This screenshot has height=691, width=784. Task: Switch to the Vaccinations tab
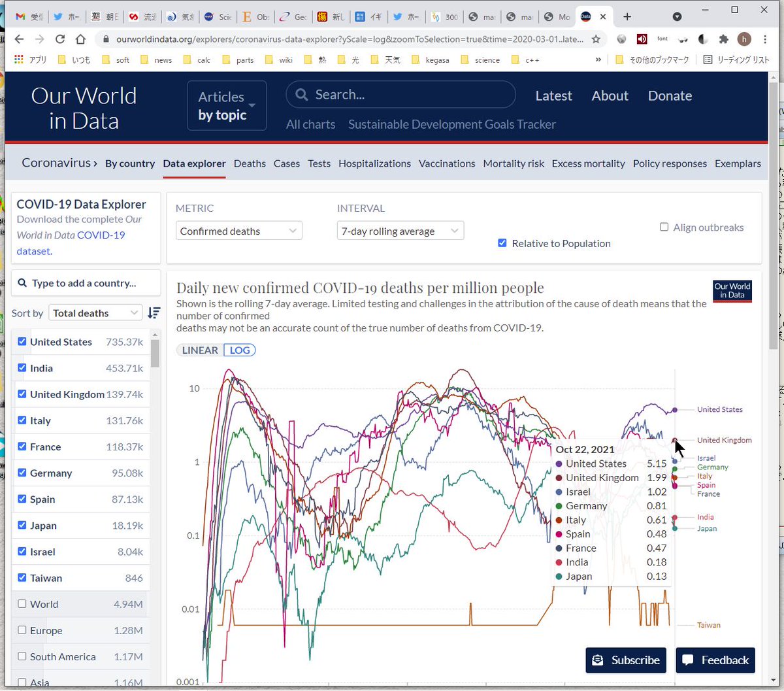click(447, 163)
